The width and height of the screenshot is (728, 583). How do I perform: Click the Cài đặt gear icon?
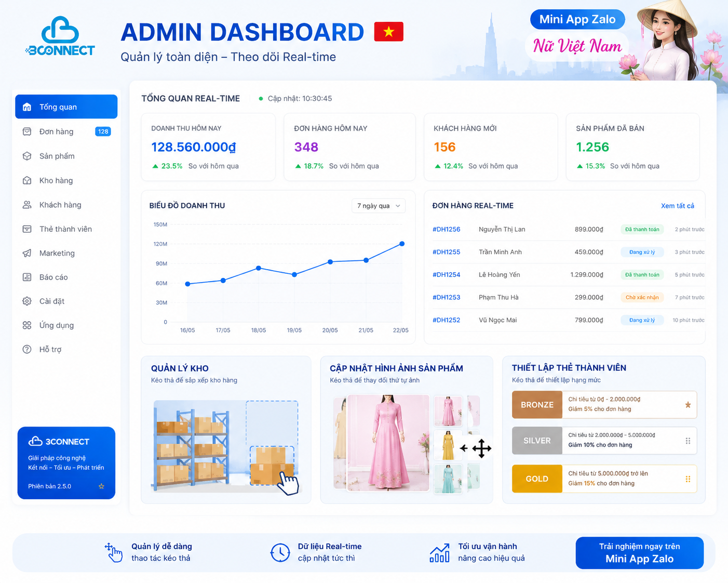[x=27, y=301]
